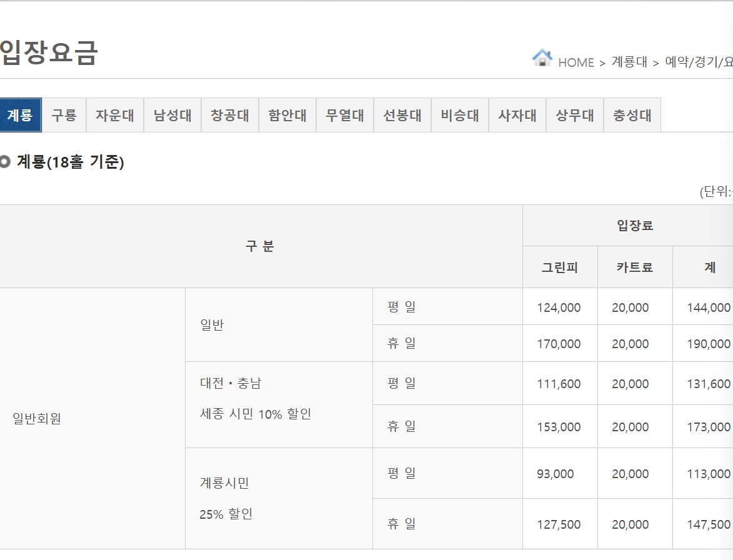The image size is (733, 560).
Task: Open the 함안대 tab
Action: [x=287, y=116]
